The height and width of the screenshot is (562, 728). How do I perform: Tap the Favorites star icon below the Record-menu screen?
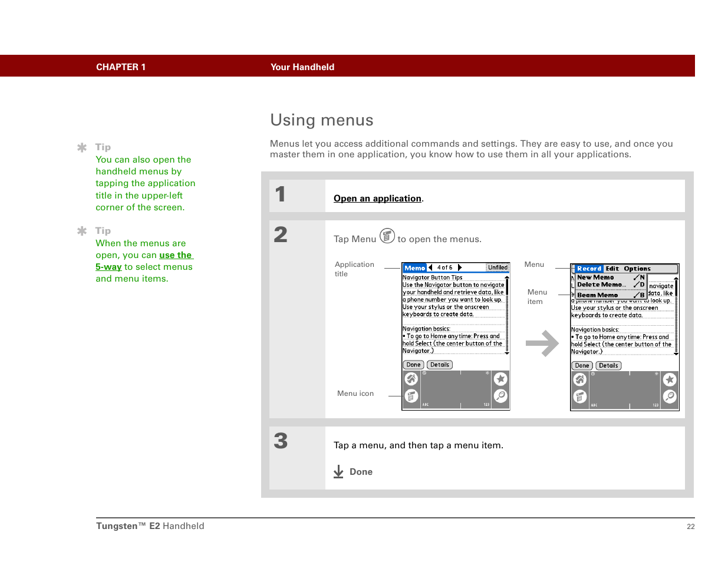670,380
